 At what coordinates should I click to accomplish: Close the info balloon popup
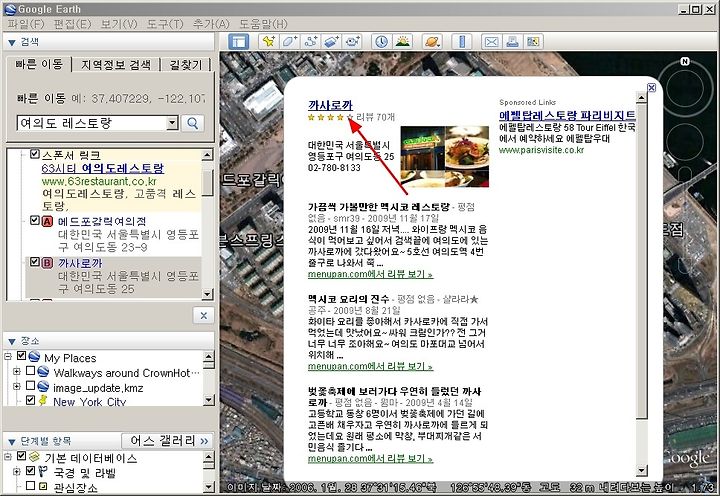click(x=651, y=88)
